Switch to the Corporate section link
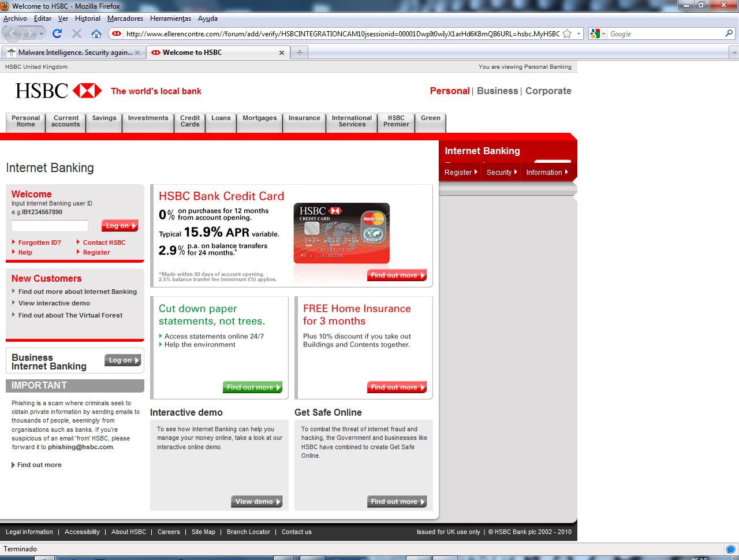Screen dimensions: 739x560 pyautogui.click(x=548, y=91)
